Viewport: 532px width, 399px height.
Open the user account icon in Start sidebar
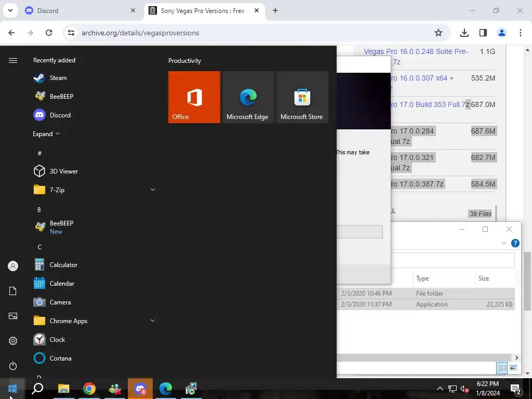point(13,266)
